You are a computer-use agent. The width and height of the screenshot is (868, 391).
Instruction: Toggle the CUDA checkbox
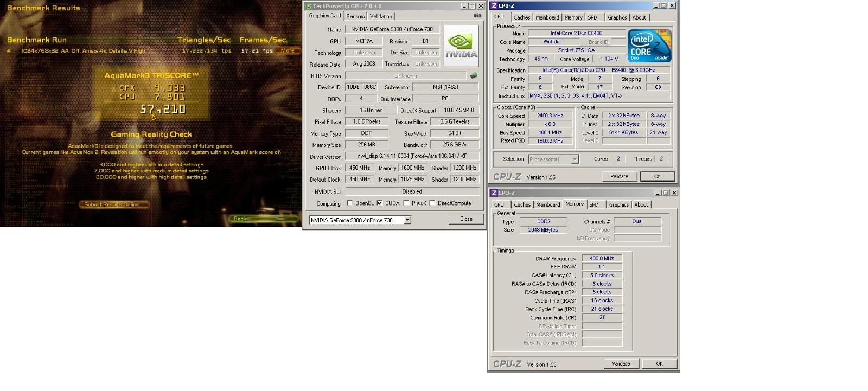pyautogui.click(x=380, y=203)
